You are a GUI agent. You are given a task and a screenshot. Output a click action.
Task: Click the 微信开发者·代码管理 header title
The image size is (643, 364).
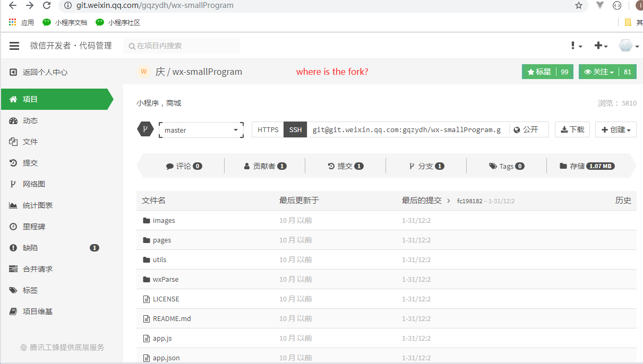tap(71, 46)
